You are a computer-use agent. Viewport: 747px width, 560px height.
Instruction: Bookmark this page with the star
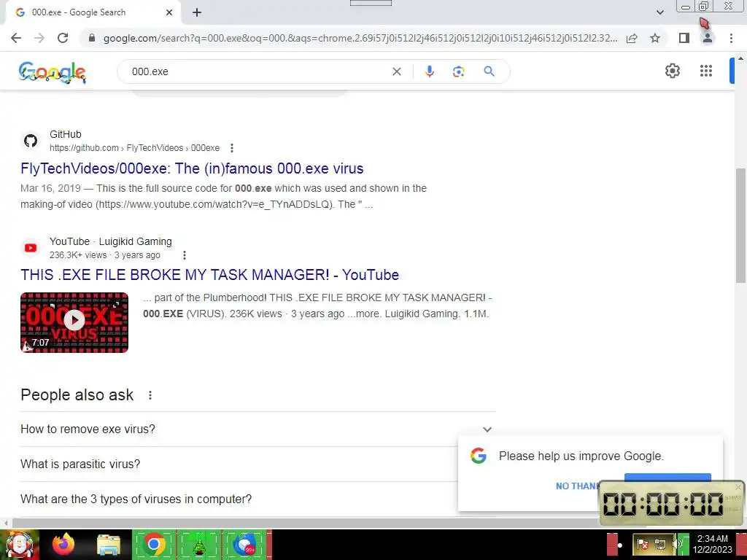click(x=655, y=38)
